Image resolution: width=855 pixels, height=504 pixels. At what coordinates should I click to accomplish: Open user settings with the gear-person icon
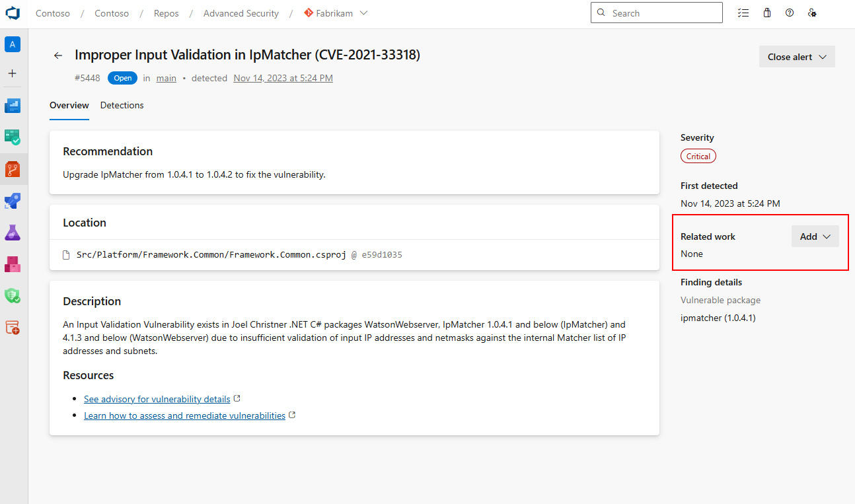pyautogui.click(x=812, y=13)
